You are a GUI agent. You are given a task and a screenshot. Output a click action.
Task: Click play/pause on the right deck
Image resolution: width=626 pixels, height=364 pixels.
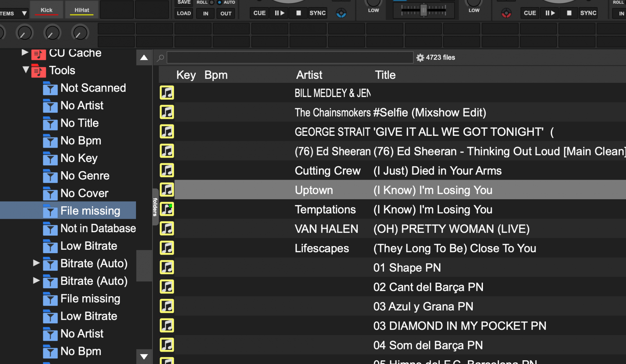pos(550,13)
